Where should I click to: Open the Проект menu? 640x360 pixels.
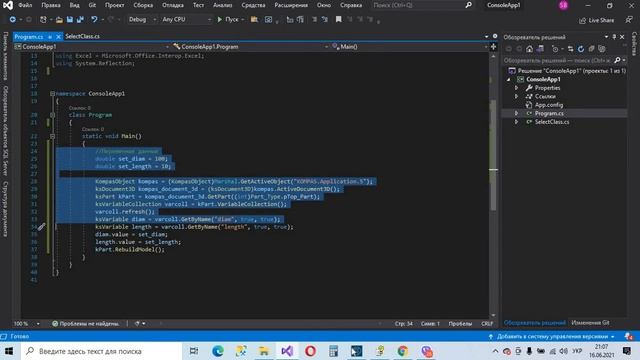[x=114, y=5]
